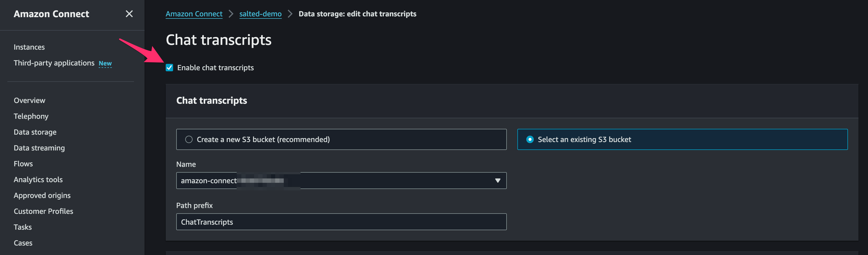Viewport: 868px width, 255px height.
Task: Click the New badge beside Third-party applications
Action: coord(105,63)
